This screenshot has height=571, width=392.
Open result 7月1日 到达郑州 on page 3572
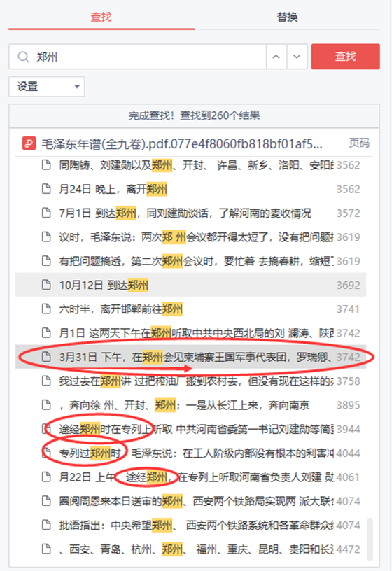click(x=190, y=213)
